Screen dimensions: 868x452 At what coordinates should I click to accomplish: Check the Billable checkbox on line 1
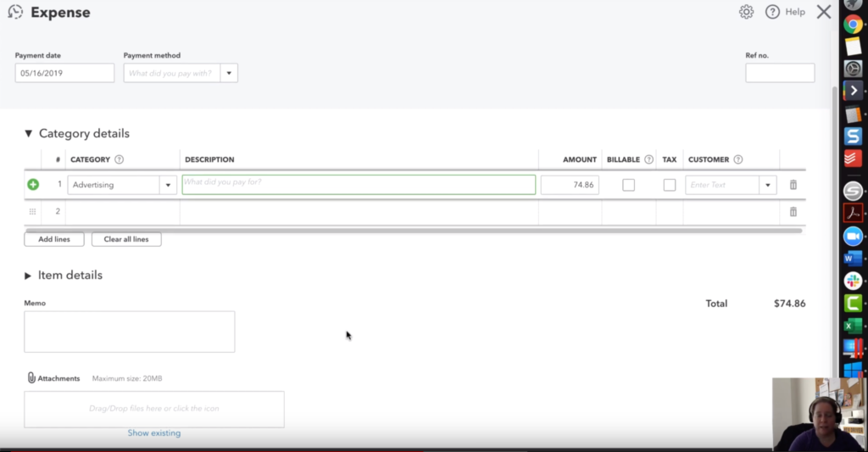(x=628, y=185)
